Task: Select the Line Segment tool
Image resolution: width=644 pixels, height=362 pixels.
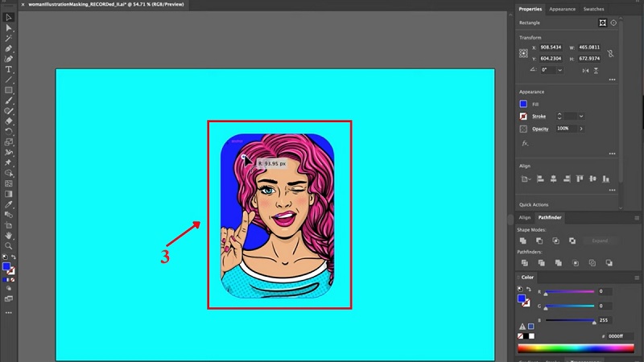Action: 9,80
